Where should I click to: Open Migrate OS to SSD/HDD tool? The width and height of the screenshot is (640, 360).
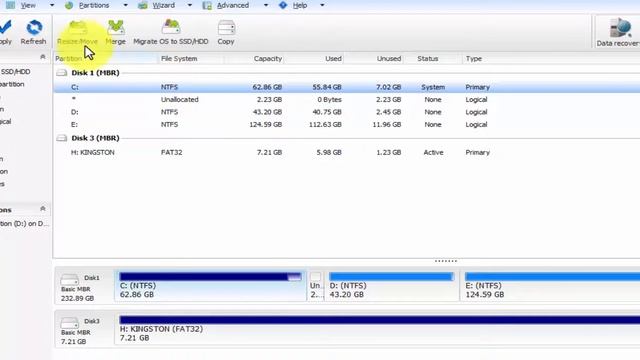coord(171,28)
